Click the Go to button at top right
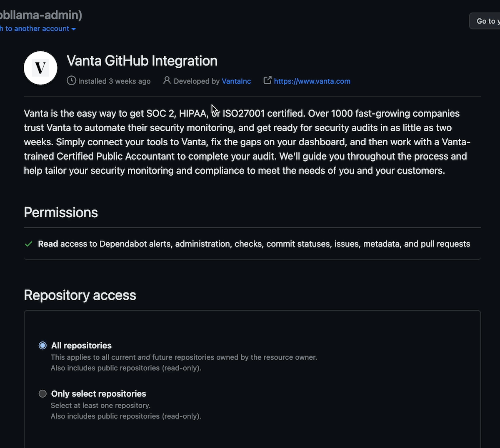Screen dimensions: 500x448 pos(485,21)
